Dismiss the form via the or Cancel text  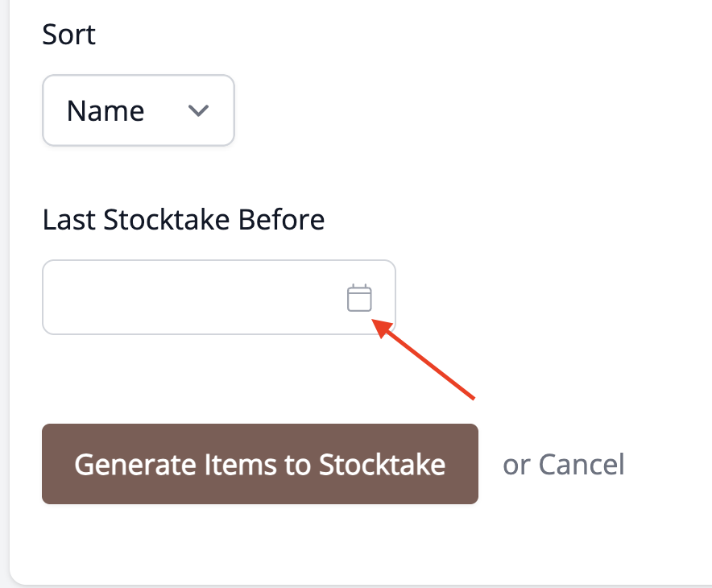(564, 464)
